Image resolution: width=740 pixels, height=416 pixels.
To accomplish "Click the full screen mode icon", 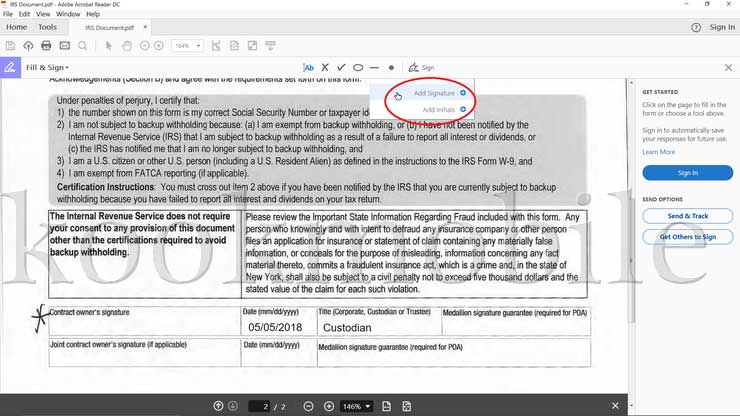I will 252,46.
